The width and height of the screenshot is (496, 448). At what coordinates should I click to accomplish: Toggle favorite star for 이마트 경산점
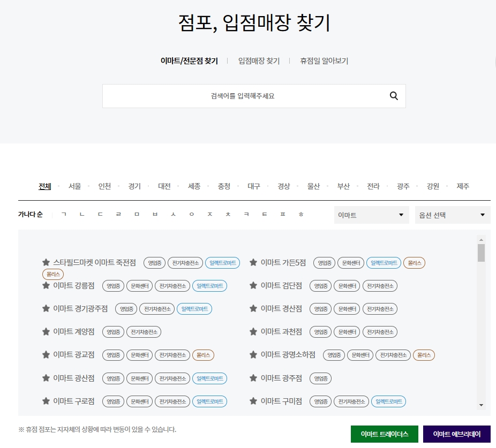coord(253,308)
